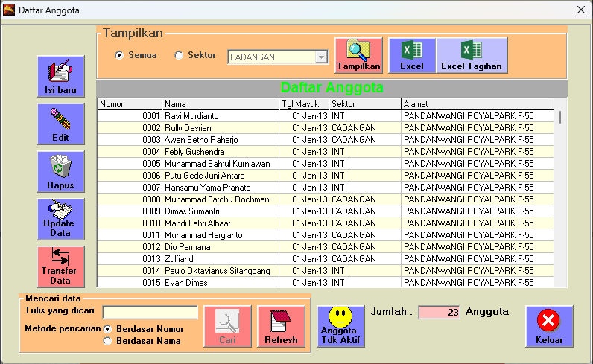Click member number 0013 cell
Screen dimensions: 593x364
coord(130,259)
